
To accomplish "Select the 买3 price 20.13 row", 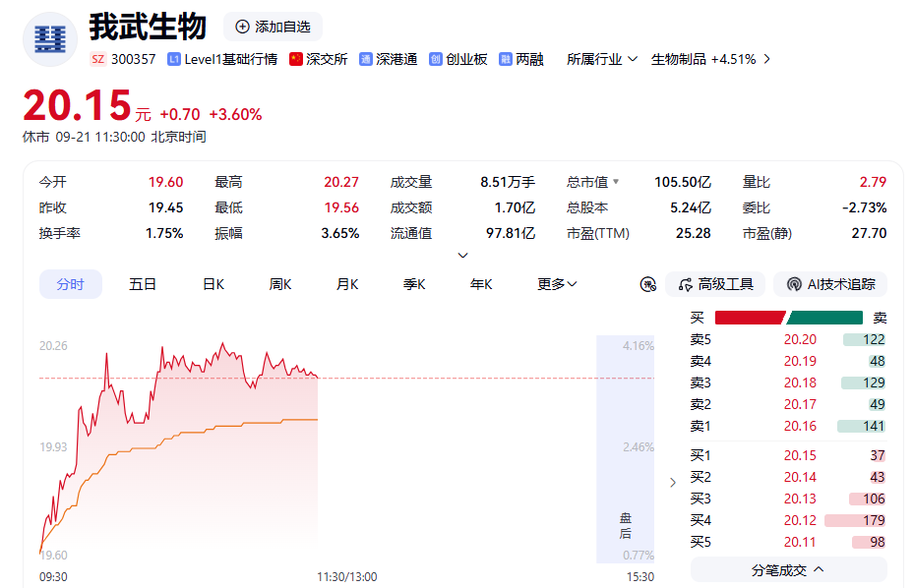I will tap(788, 499).
